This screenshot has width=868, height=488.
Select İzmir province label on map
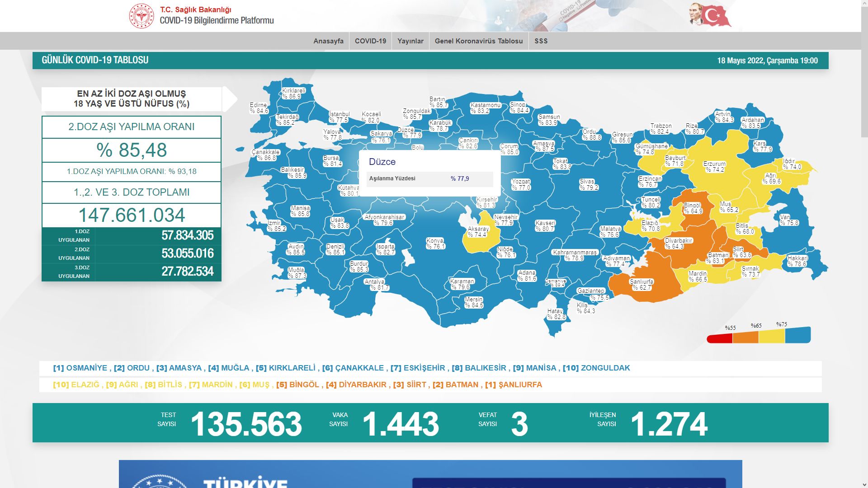pos(276,226)
